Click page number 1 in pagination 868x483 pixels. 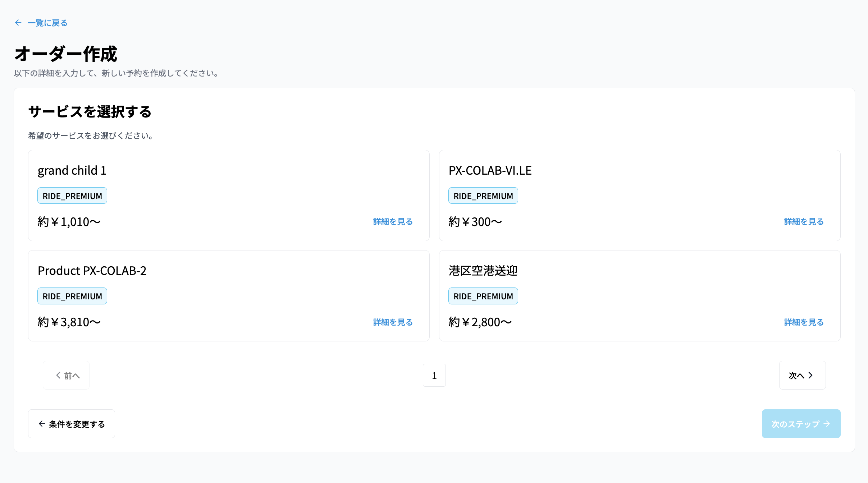[x=434, y=375]
